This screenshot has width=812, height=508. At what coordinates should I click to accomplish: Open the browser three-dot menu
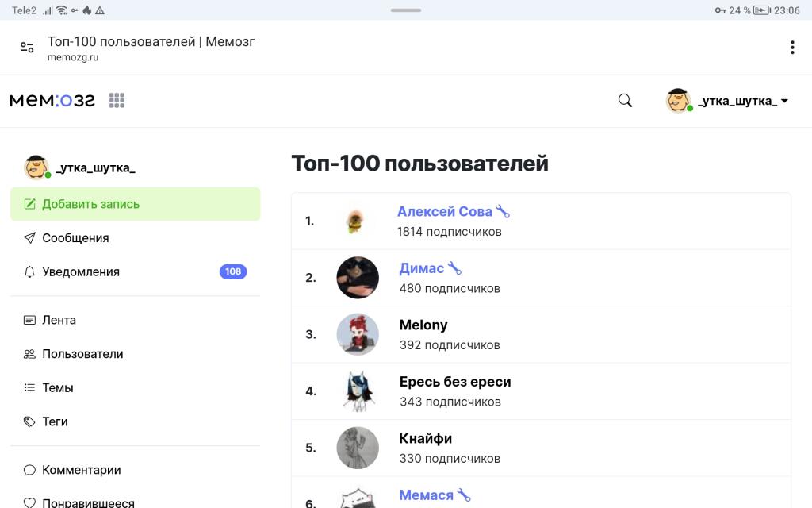tap(792, 48)
